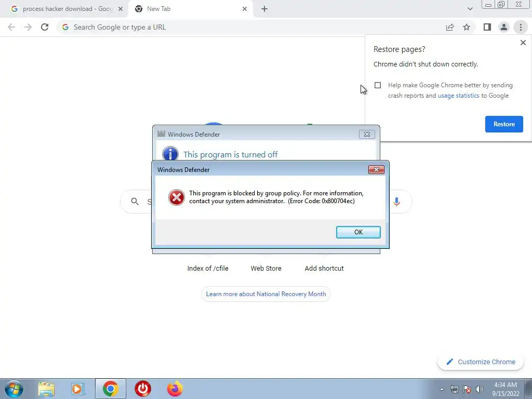
Task: Reload the page with the refresh icon
Action: 45,27
